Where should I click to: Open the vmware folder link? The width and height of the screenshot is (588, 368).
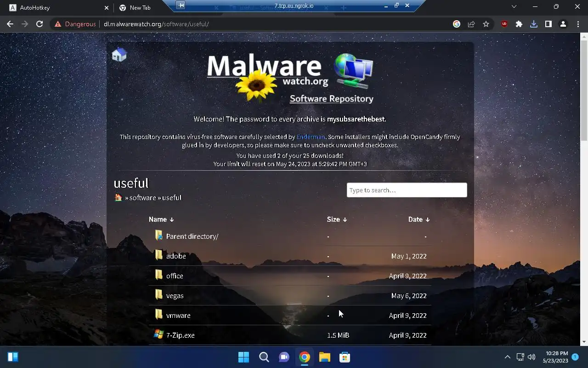click(178, 315)
